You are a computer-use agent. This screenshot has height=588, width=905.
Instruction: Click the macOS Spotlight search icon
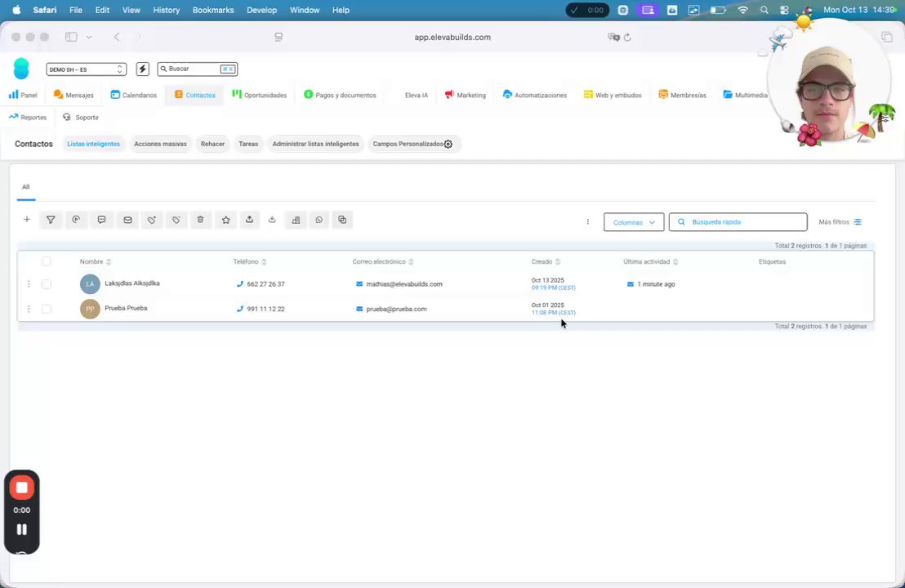[765, 10]
